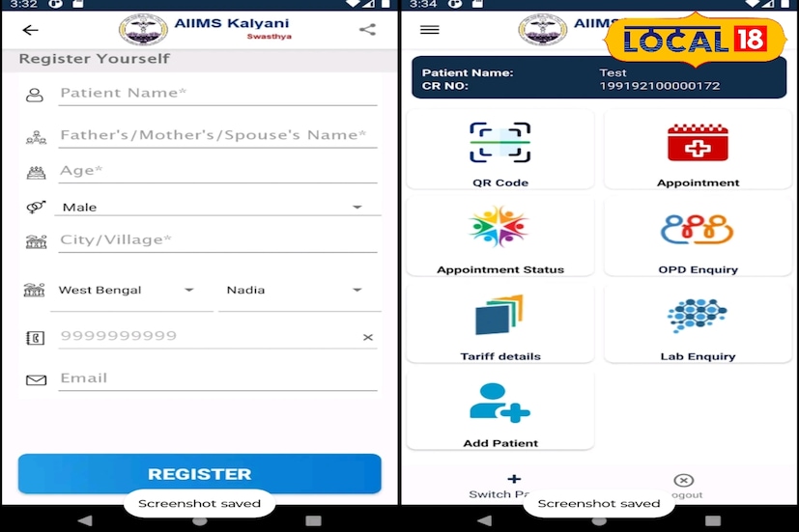
Task: Open the West Bengal state dropdown
Action: coord(131,291)
